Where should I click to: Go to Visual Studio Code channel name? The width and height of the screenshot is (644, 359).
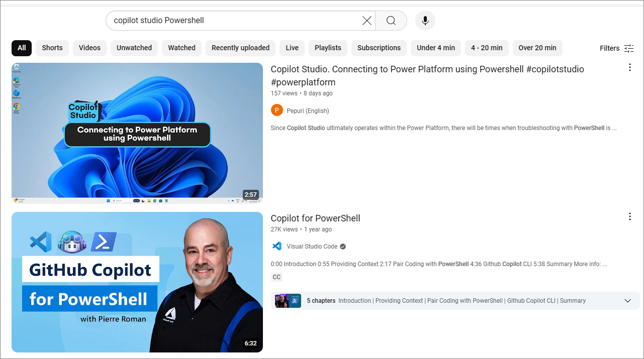[312, 247]
